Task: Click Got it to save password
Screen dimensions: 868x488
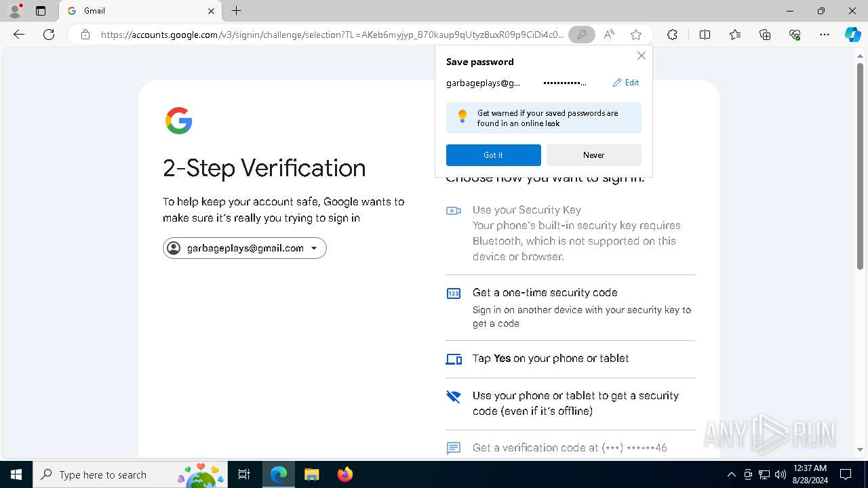Action: pyautogui.click(x=493, y=155)
